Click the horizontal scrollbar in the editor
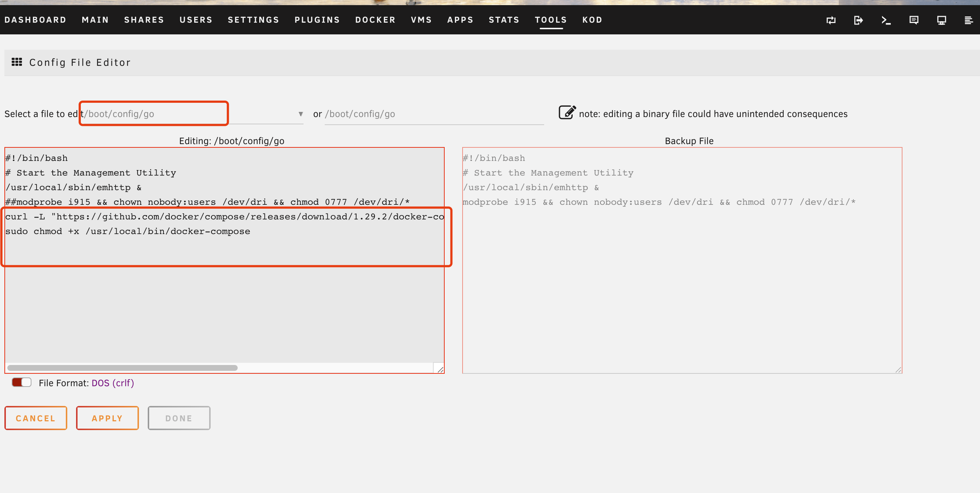The image size is (980, 493). [122, 368]
